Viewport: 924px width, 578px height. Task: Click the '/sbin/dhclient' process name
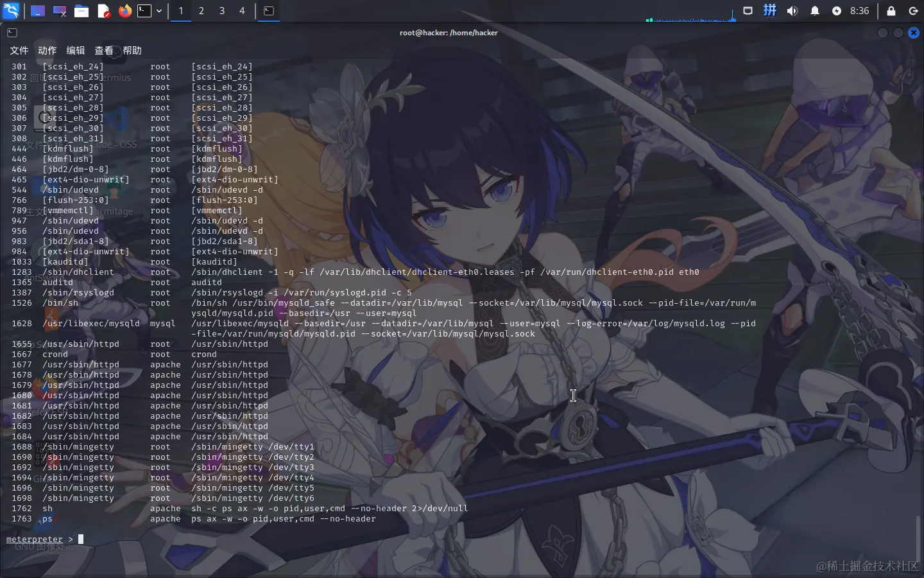(x=78, y=272)
